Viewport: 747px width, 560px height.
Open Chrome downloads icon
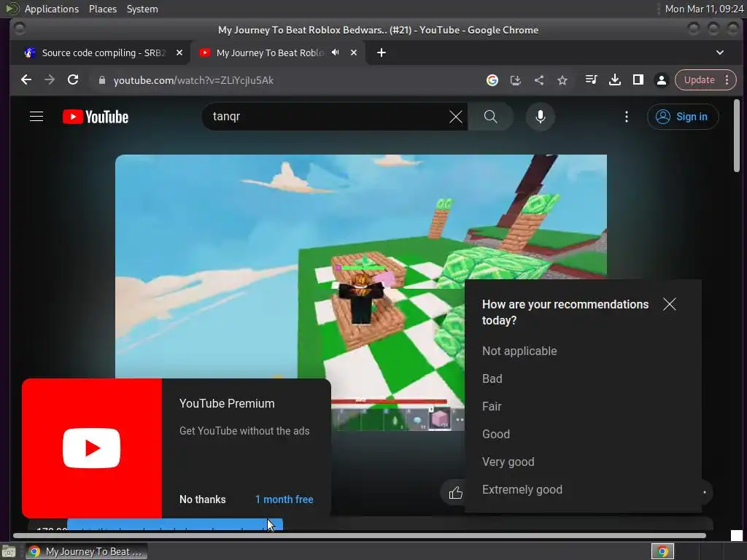pos(614,79)
